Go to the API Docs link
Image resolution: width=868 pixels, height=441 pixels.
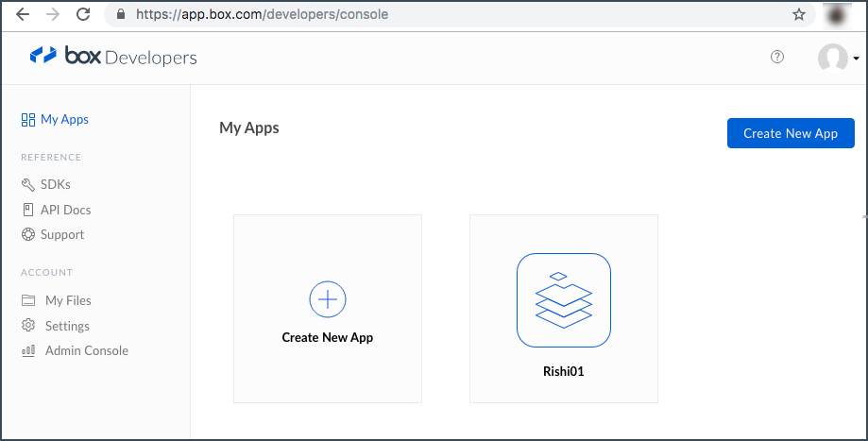65,210
